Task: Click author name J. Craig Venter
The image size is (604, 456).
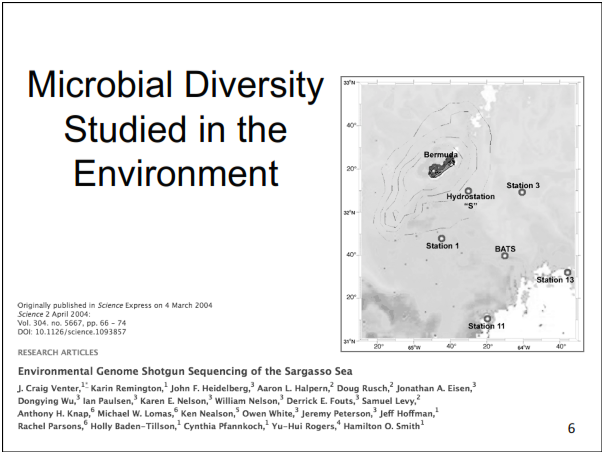Action: (x=48, y=387)
